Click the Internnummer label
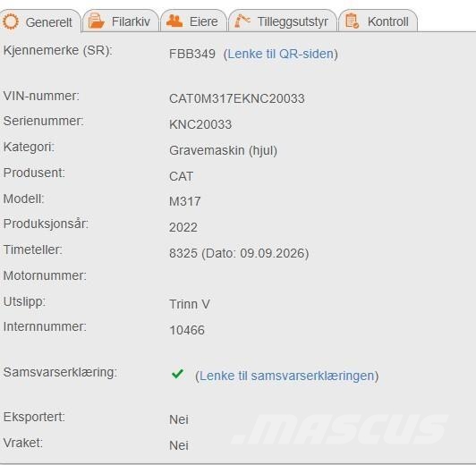Viewport: 476px width, 465px height. (x=45, y=327)
